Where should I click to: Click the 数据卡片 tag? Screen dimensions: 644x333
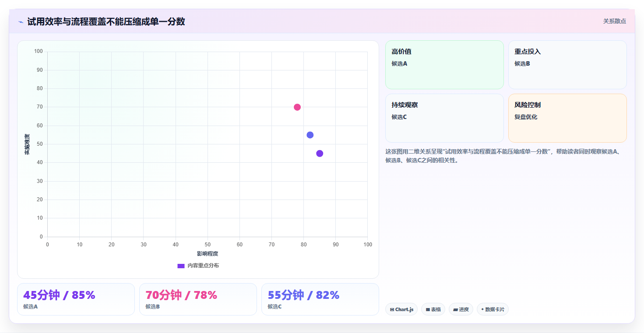click(x=493, y=309)
